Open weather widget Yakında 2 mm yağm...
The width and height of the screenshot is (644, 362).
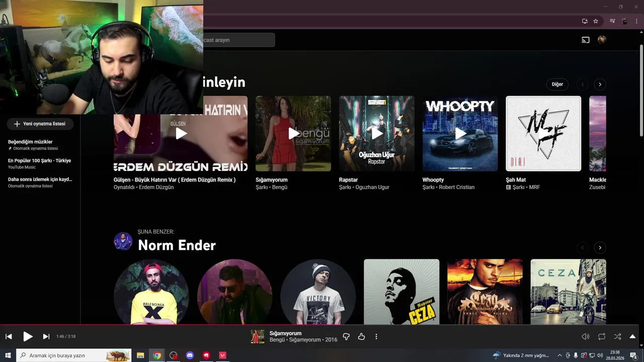click(521, 355)
